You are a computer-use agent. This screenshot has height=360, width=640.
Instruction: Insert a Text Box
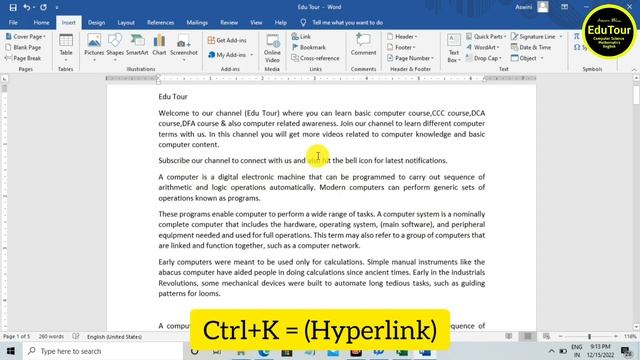click(x=453, y=48)
